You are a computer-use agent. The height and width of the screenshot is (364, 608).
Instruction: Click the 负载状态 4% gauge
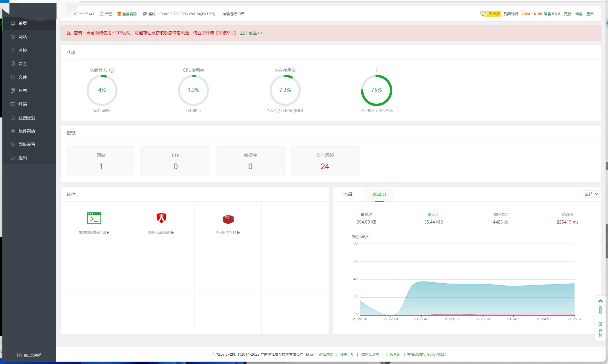pos(102,90)
